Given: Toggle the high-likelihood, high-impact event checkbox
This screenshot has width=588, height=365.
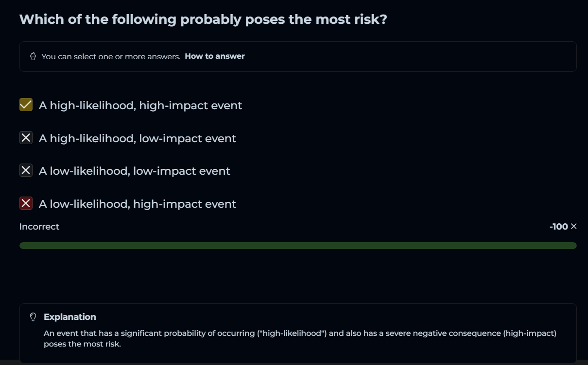Looking at the screenshot, I should (26, 105).
